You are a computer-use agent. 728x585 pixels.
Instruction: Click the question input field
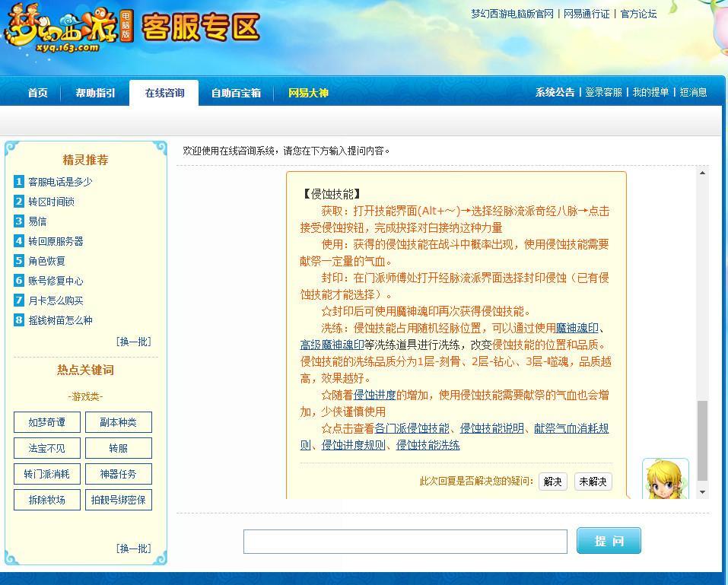[405, 542]
